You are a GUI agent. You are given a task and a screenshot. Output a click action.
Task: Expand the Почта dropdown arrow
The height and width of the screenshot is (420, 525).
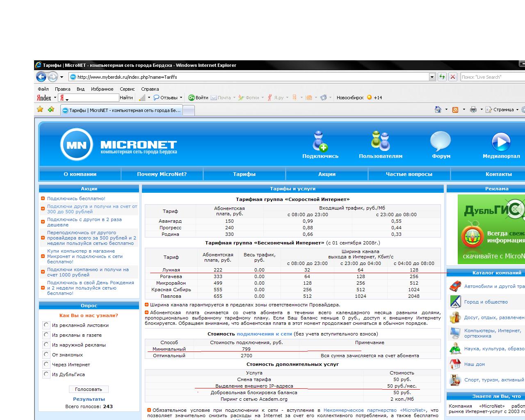click(234, 98)
